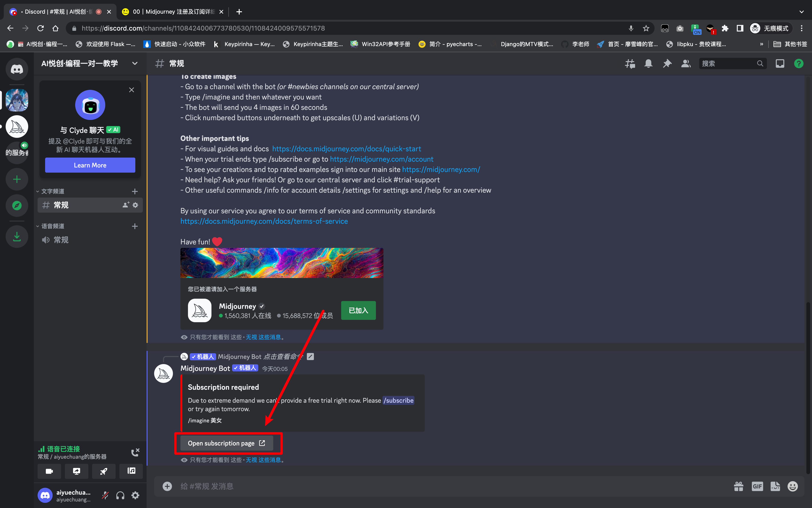Toggle the member list visibility

tap(686, 63)
